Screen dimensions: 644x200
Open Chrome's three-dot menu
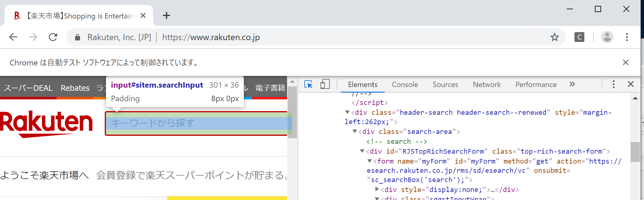pyautogui.click(x=627, y=37)
